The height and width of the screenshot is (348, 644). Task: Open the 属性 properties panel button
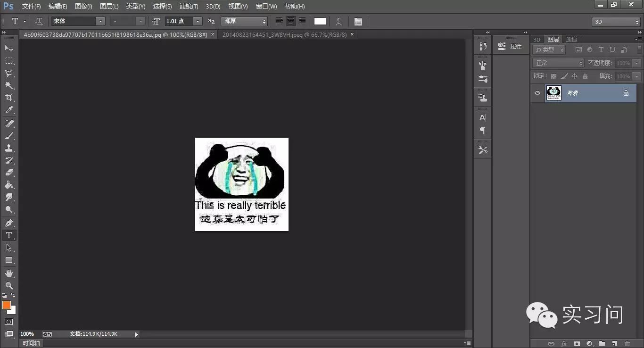click(511, 46)
